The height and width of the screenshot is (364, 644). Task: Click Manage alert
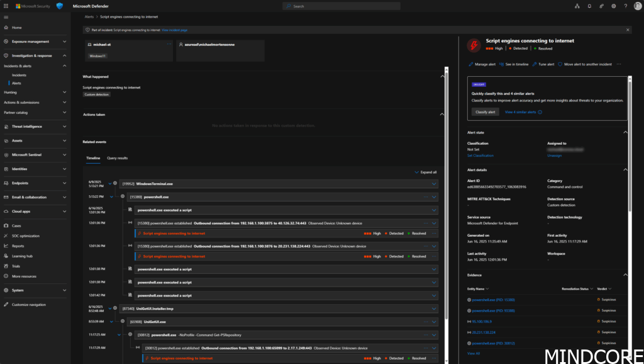click(482, 64)
